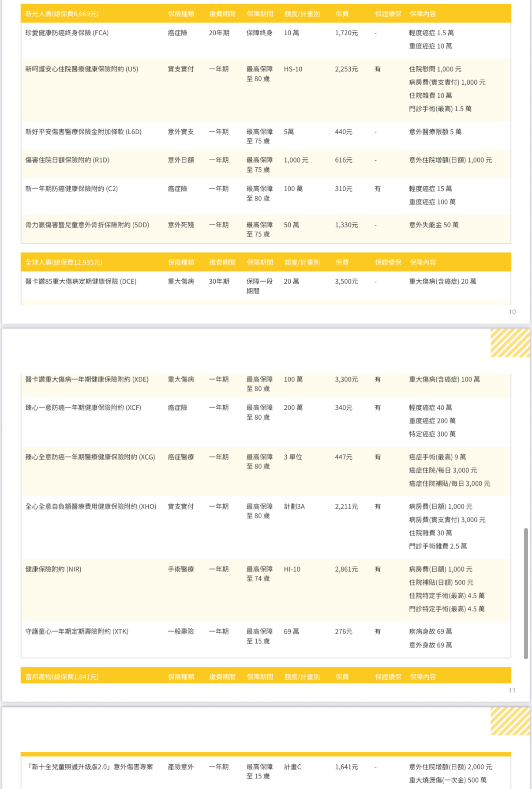Click the 最高保障至 74 歲 coverage cell

(x=259, y=574)
